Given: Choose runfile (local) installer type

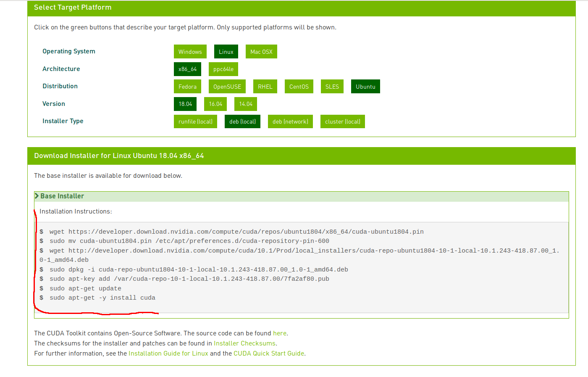Looking at the screenshot, I should click(x=195, y=121).
